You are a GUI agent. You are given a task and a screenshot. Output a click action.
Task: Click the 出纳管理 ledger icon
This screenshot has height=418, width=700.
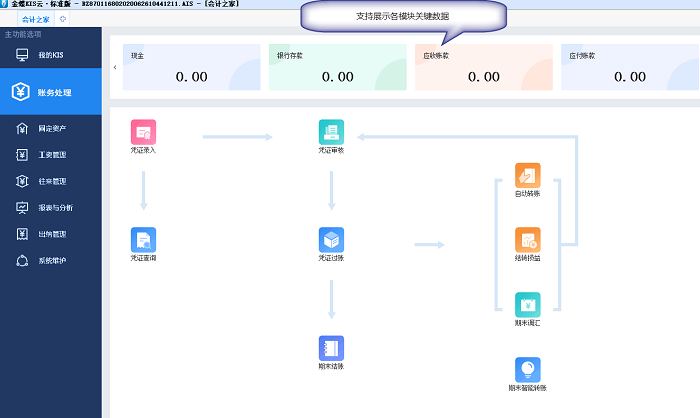[22, 234]
